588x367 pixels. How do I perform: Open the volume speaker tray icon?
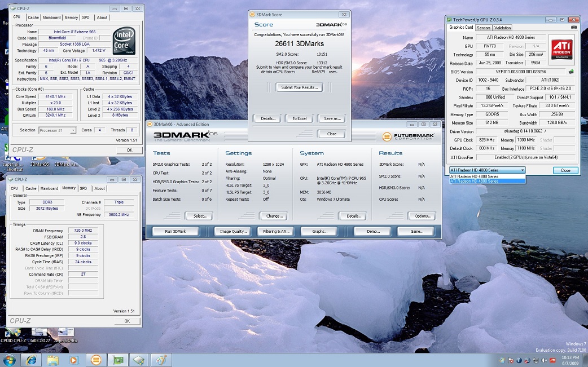(544, 361)
